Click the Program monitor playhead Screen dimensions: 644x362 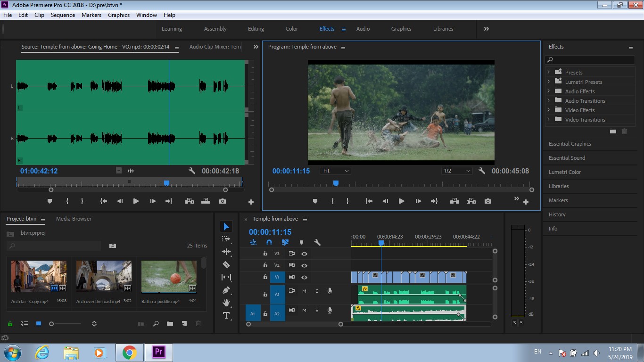[336, 183]
